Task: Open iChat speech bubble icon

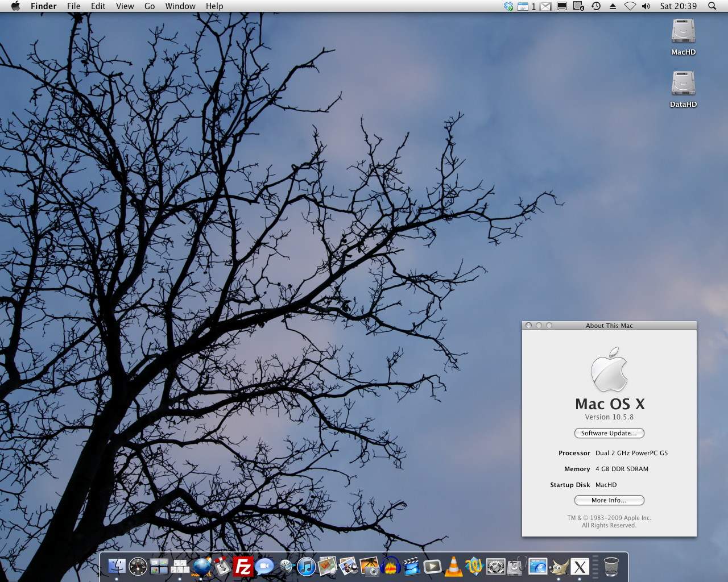Action: 264,566
